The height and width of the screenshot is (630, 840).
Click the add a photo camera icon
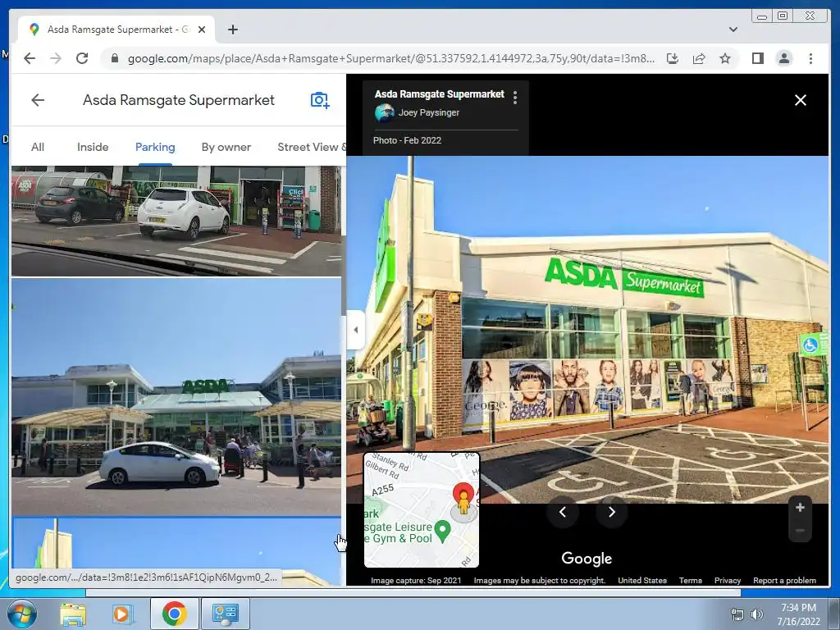[320, 99]
